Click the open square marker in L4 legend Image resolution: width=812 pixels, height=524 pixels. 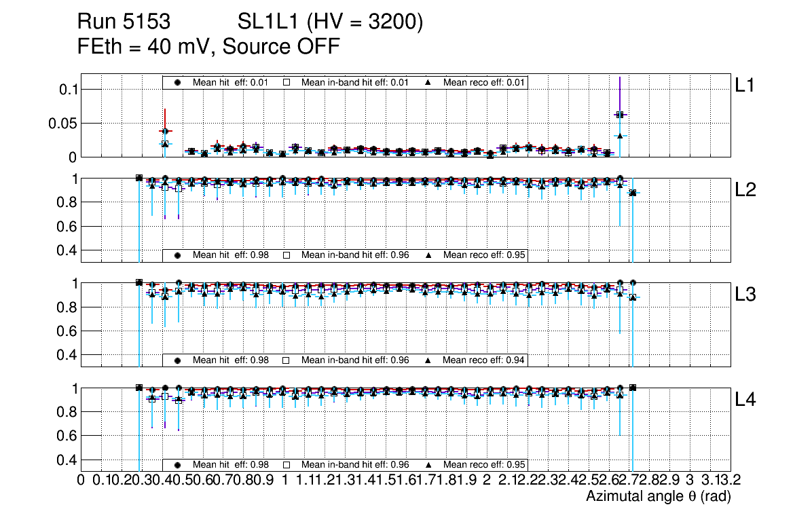(287, 465)
